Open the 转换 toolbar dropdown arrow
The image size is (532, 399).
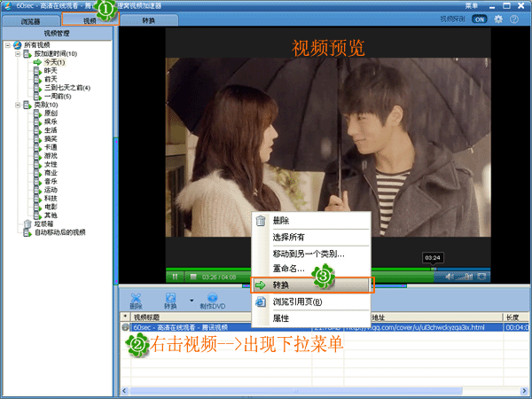(192, 301)
